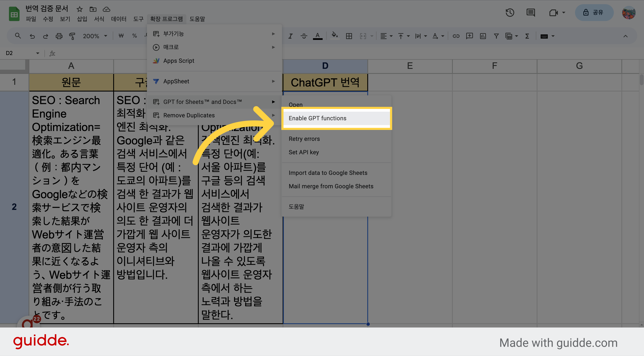The height and width of the screenshot is (356, 644).
Task: Collapse the toolbar with chevron
Action: pos(625,36)
